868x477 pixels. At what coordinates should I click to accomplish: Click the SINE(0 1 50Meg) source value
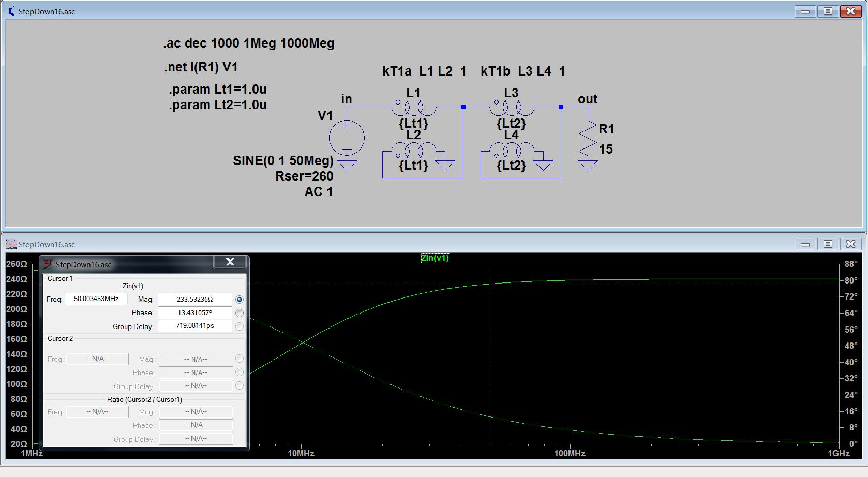(x=283, y=161)
